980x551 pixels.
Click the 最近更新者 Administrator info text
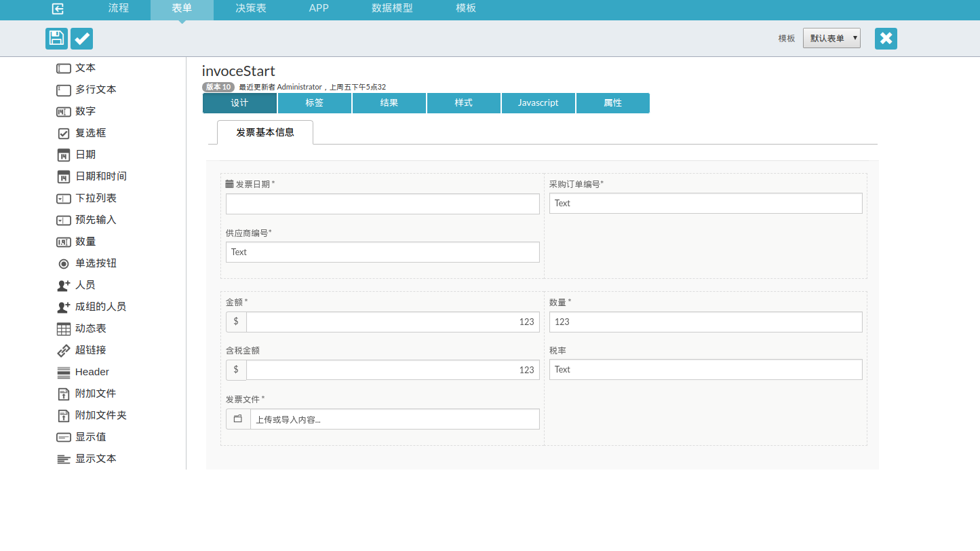pyautogui.click(x=313, y=87)
